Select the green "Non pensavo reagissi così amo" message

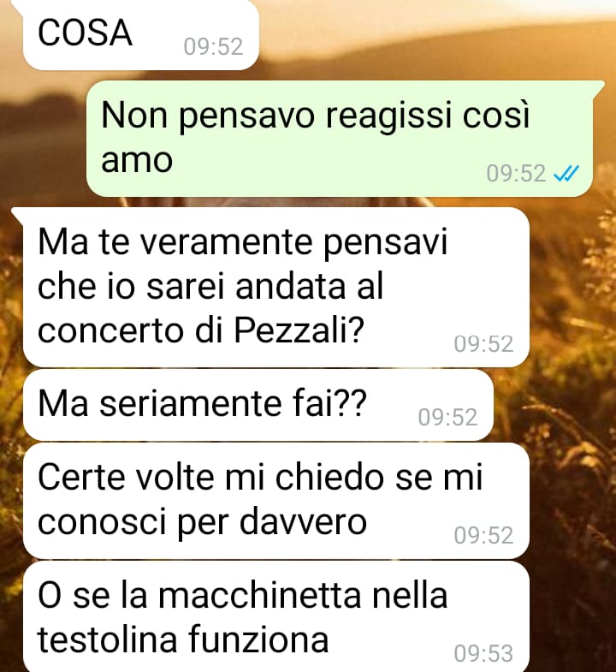(x=340, y=139)
